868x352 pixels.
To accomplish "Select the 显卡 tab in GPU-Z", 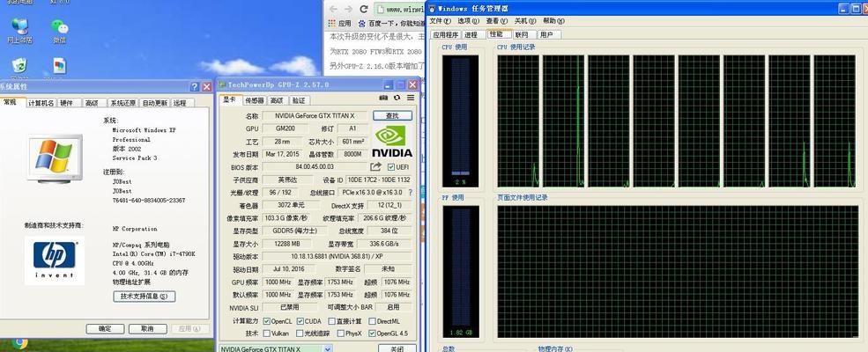I will tap(230, 99).
